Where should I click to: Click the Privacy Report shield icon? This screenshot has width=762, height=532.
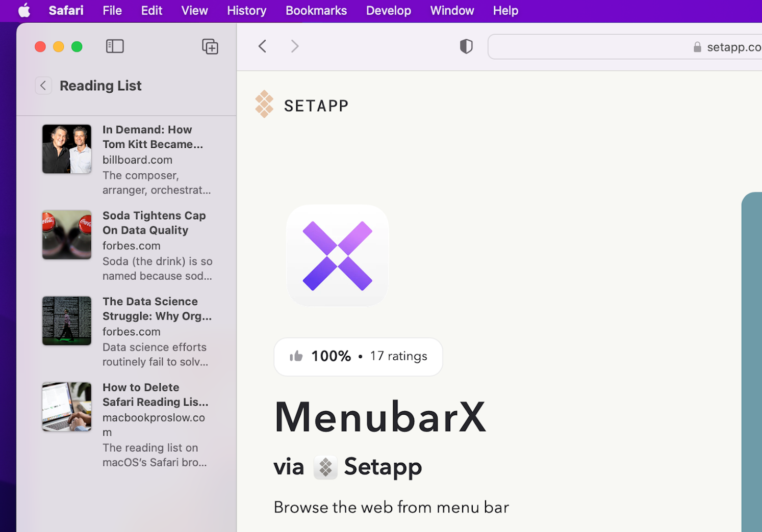[x=466, y=46]
